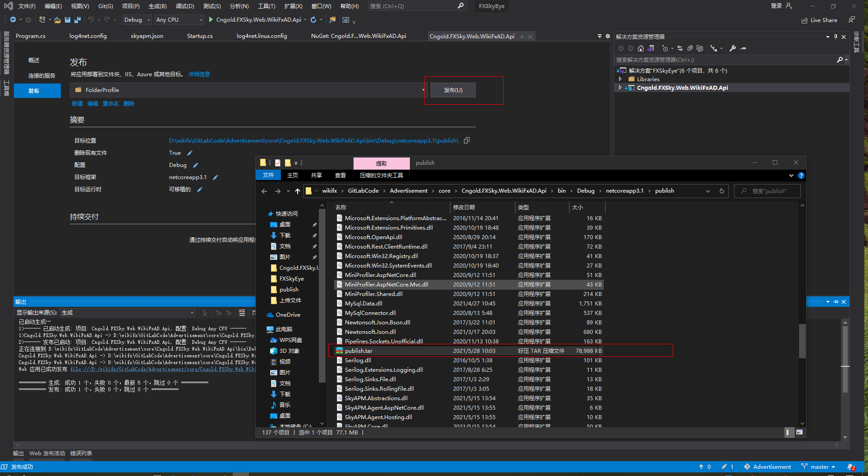Expand the Cngold.FXSky.Web.WikiFxAD.Api project node
The width and height of the screenshot is (868, 476).
[620, 88]
